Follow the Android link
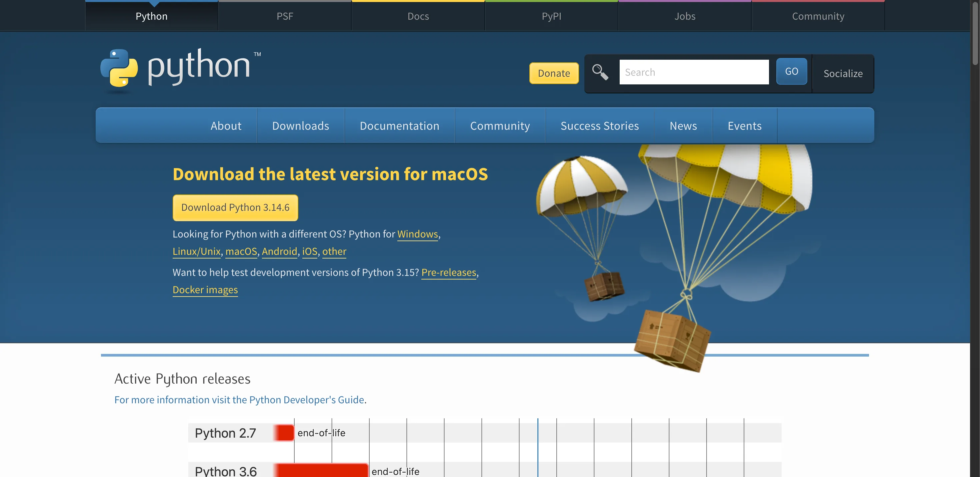 tap(279, 252)
